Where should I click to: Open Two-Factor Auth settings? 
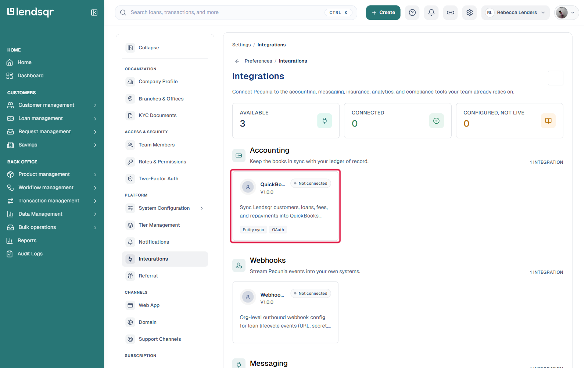click(165, 179)
